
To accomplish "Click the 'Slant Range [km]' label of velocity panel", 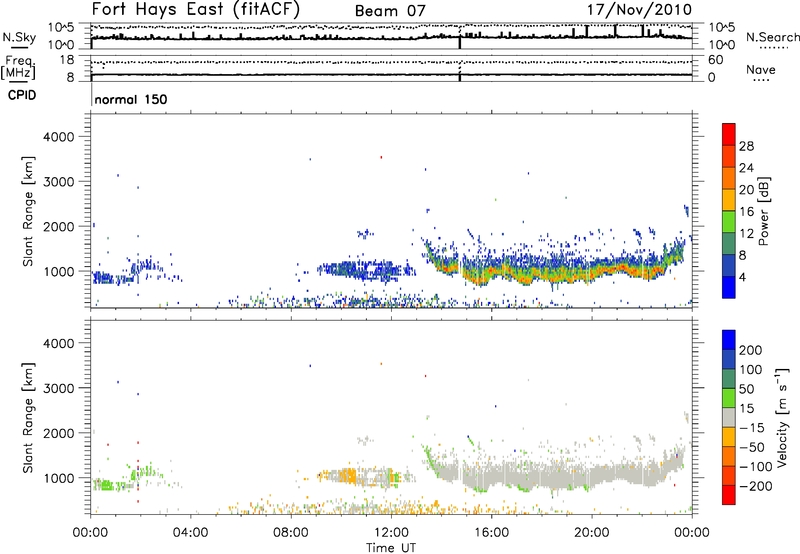I will point(28,418).
